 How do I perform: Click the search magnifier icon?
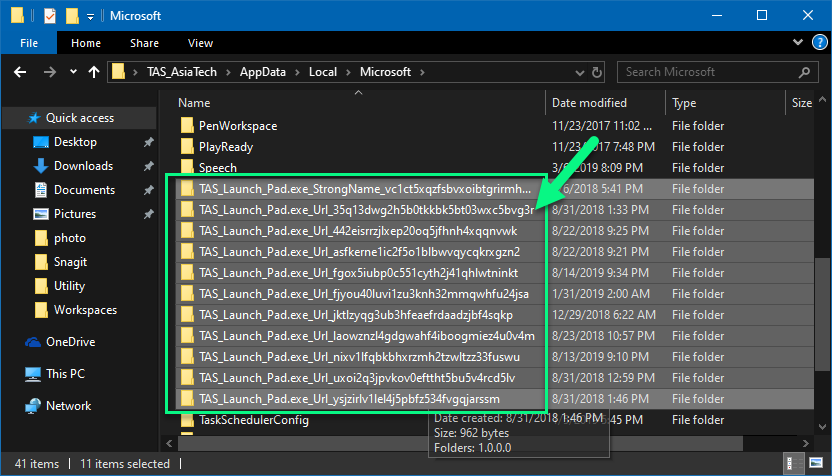804,72
